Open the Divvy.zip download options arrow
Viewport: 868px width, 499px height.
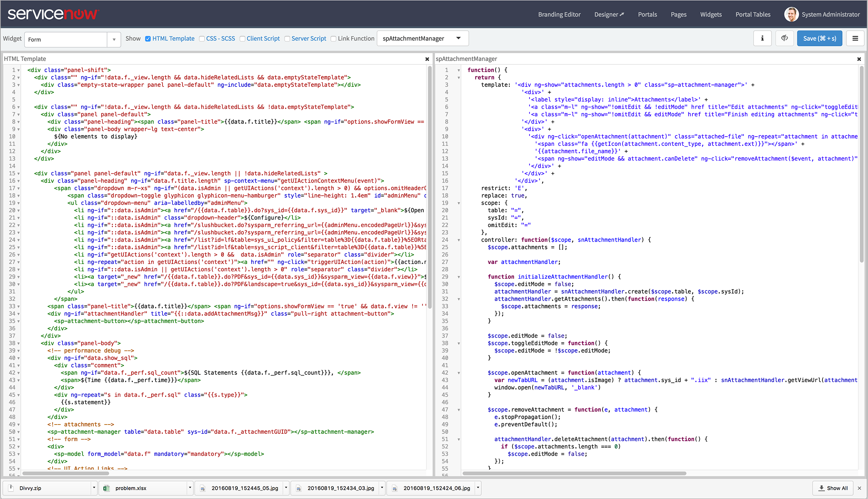pyautogui.click(x=94, y=488)
